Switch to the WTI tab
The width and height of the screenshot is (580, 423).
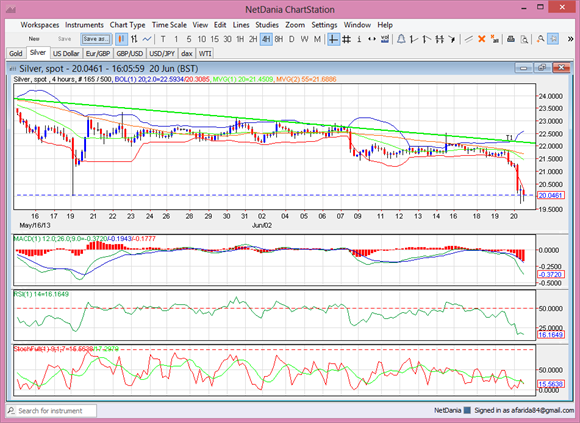pyautogui.click(x=205, y=53)
